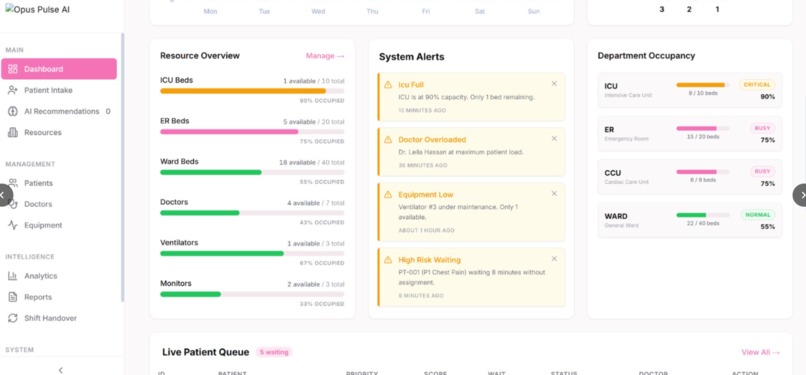The image size is (806, 375).
Task: Open the Dashboard menu item
Action: [59, 69]
